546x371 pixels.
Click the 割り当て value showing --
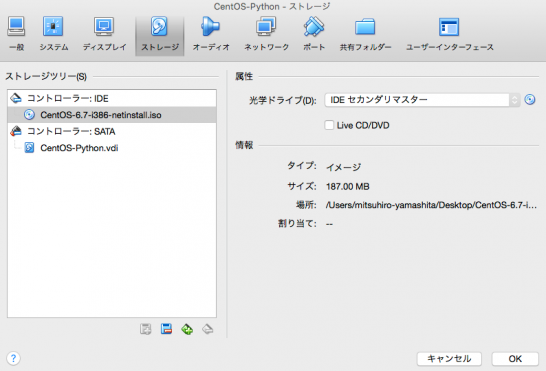(329, 224)
